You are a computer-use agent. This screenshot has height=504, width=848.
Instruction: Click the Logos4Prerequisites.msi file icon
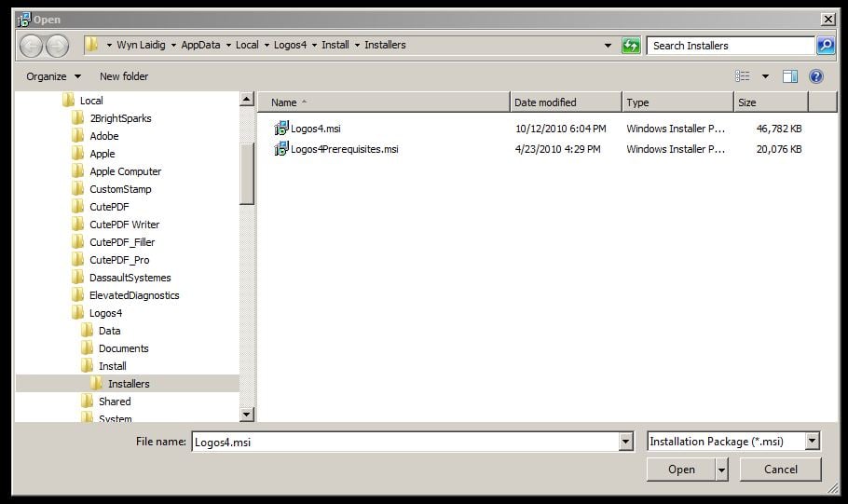(281, 149)
